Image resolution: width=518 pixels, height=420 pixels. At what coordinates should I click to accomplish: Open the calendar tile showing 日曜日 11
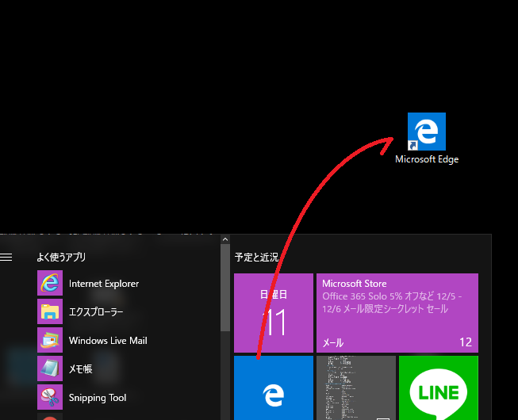pyautogui.click(x=274, y=313)
